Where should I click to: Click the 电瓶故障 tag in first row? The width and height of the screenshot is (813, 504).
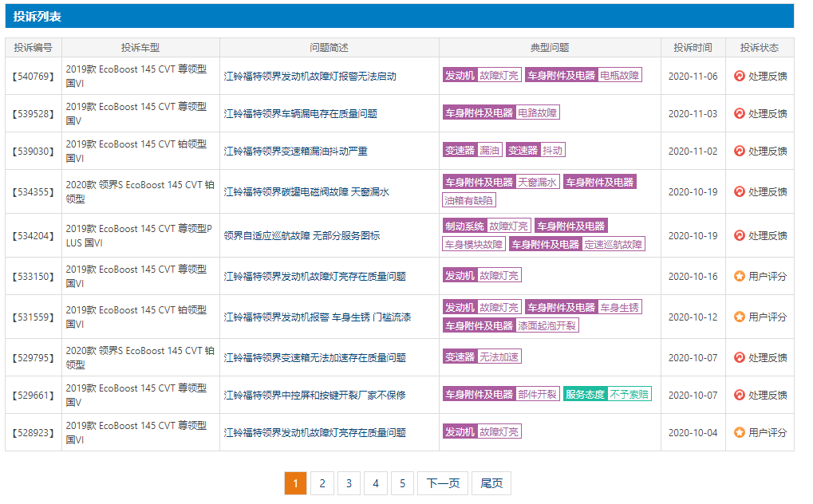point(620,76)
